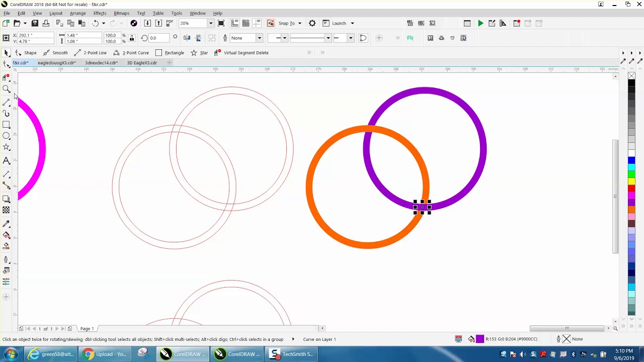Open the Arrange menu

click(x=77, y=13)
